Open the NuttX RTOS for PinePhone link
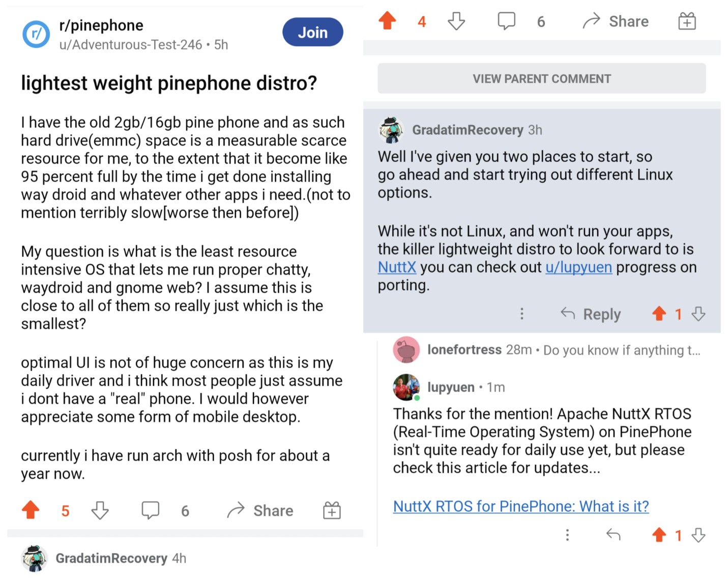The width and height of the screenshot is (728, 583). 520,506
